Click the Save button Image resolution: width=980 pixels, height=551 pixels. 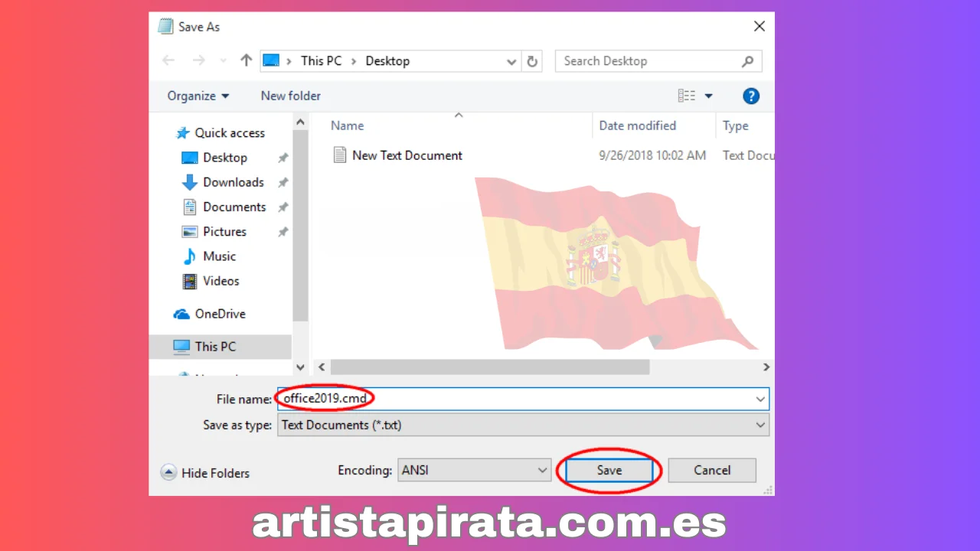(x=609, y=470)
